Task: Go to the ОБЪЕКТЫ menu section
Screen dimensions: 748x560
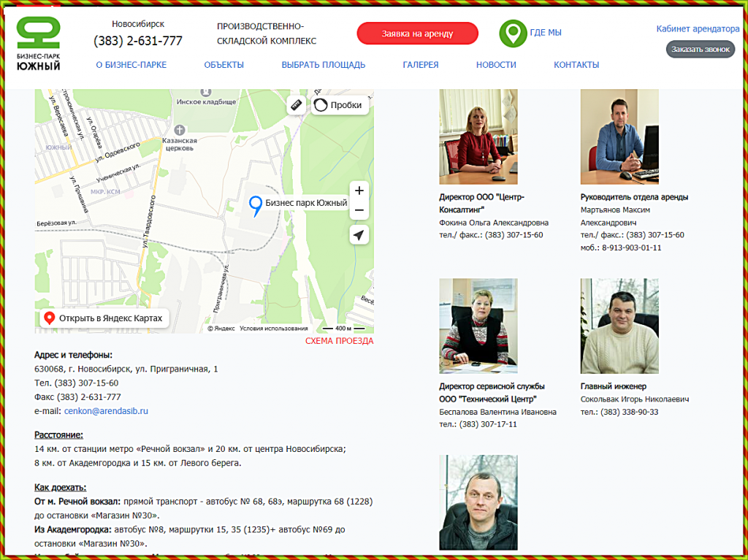Action: [224, 65]
